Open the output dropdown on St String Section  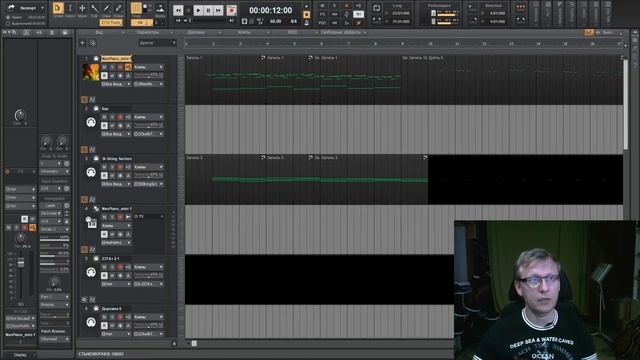click(149, 184)
